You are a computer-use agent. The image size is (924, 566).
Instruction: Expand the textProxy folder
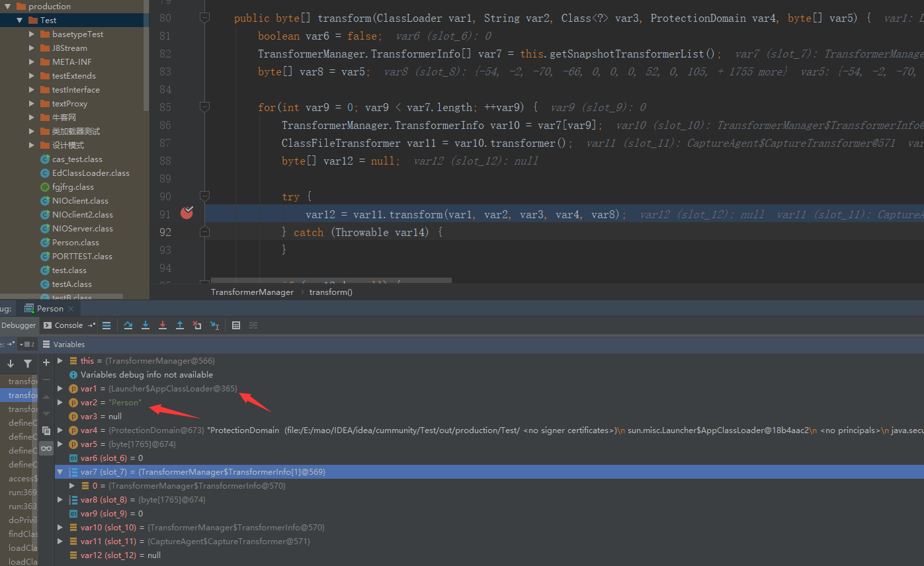coord(32,104)
